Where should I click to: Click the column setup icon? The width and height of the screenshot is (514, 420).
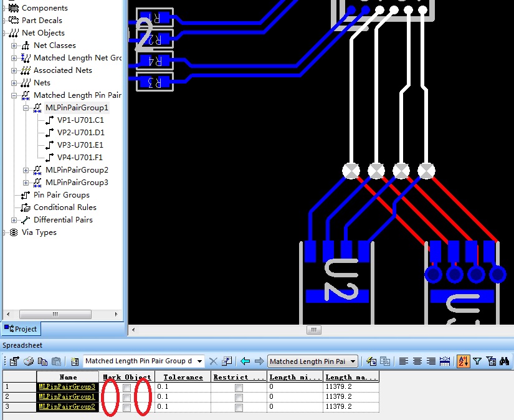(x=491, y=361)
